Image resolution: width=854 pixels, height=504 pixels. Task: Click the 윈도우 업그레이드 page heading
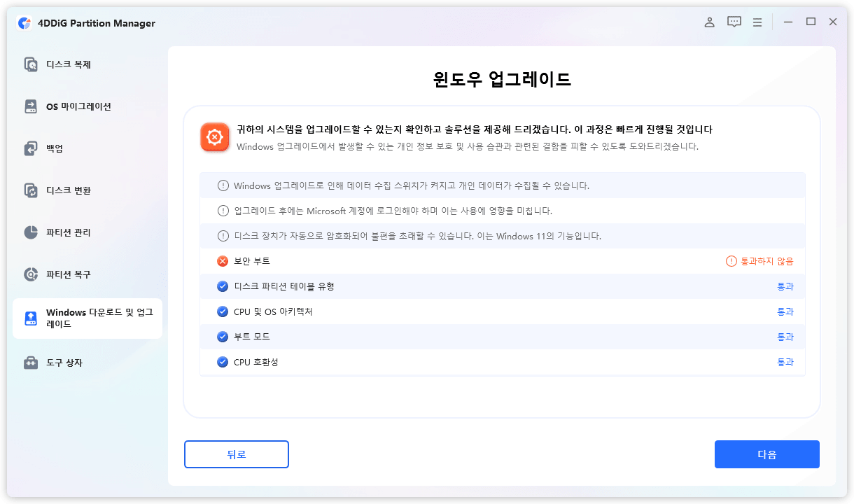point(502,79)
